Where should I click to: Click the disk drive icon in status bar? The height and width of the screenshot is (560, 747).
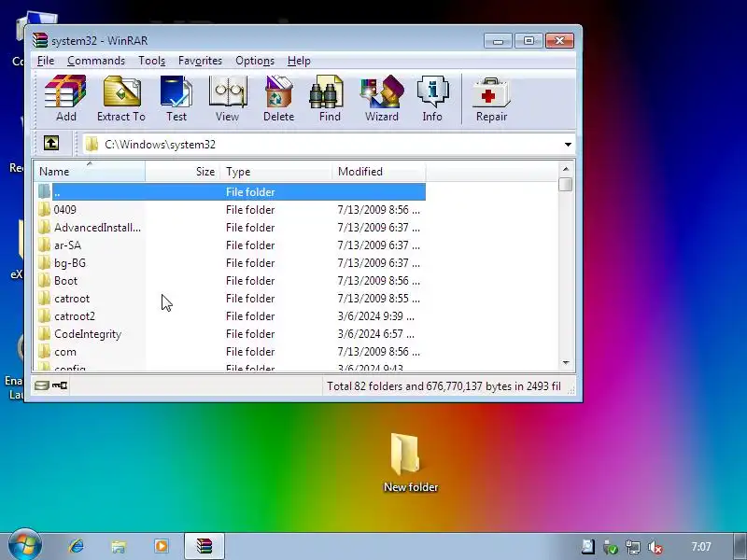(x=42, y=385)
